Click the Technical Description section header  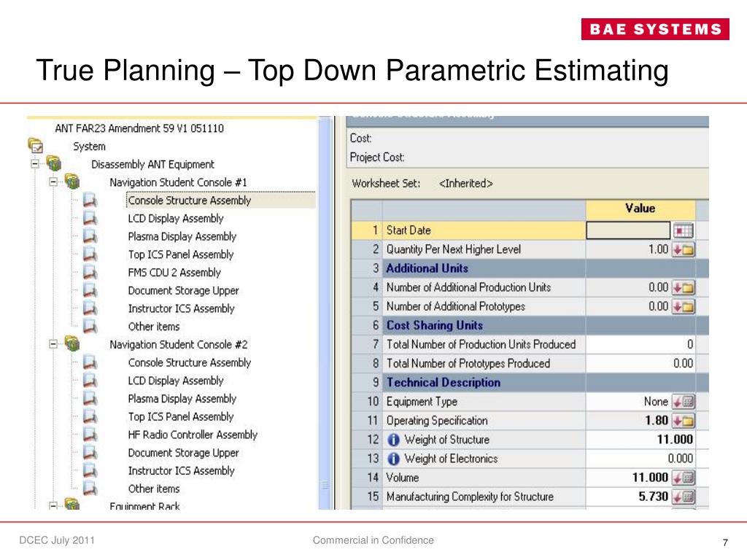(x=444, y=382)
